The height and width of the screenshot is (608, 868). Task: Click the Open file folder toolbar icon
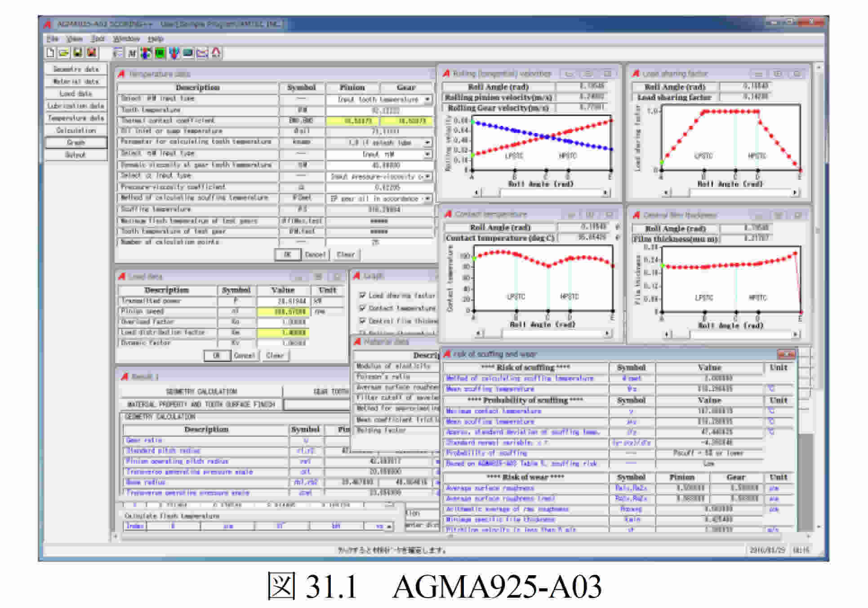[64, 53]
